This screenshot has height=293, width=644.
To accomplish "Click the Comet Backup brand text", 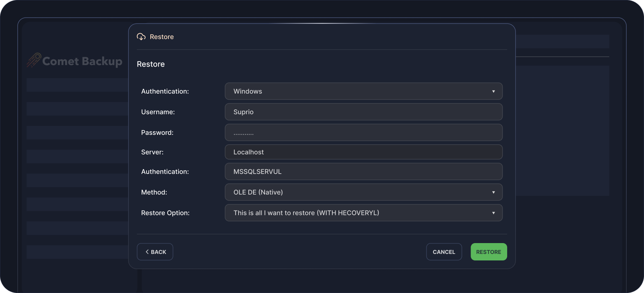I will click(x=82, y=61).
